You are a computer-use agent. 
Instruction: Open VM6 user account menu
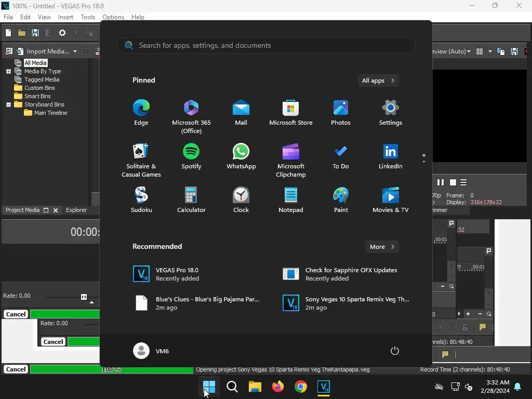click(x=151, y=351)
